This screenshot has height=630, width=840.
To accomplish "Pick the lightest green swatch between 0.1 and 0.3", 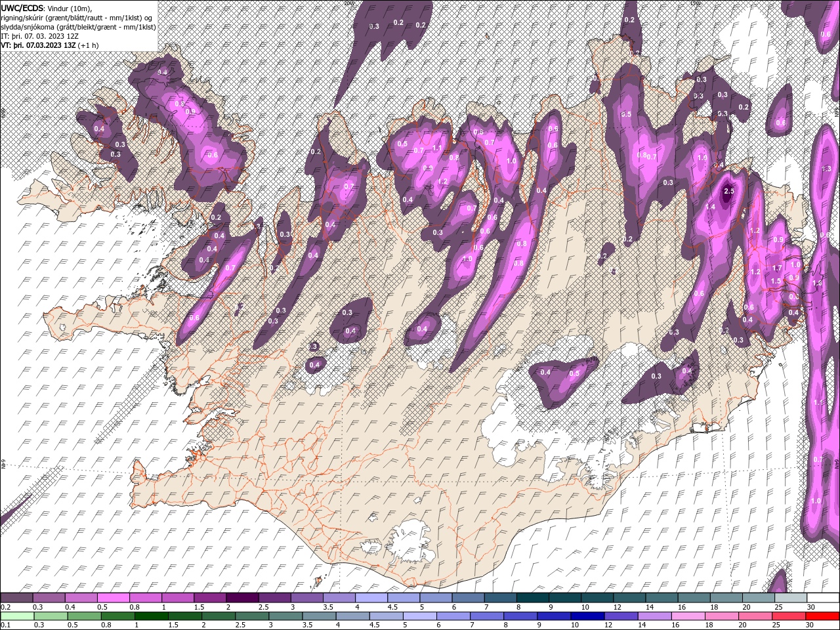I will tap(17, 616).
